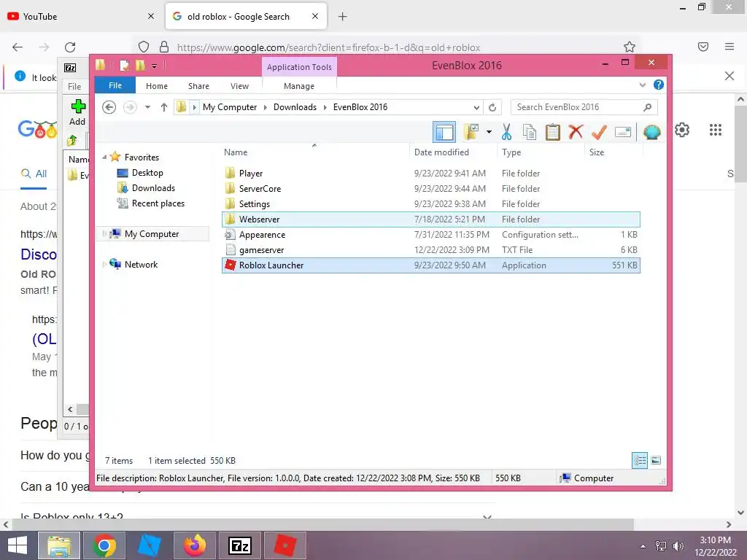The image size is (747, 560).
Task: Select the ServerCore folder
Action: tap(430, 189)
